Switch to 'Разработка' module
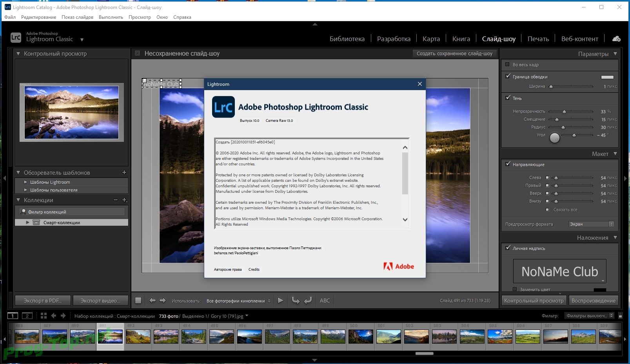Screen dimensions: 630x364 point(394,39)
